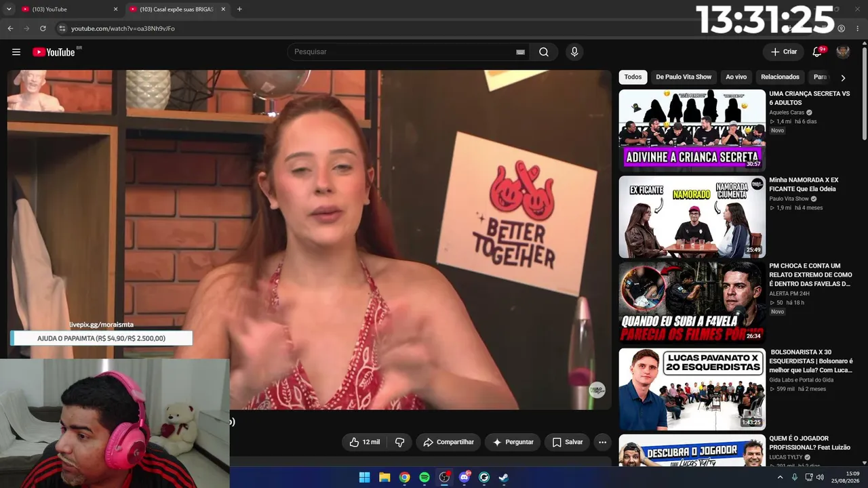868x488 pixels.
Task: Open the YouTube account avatar menu
Action: pyautogui.click(x=843, y=52)
